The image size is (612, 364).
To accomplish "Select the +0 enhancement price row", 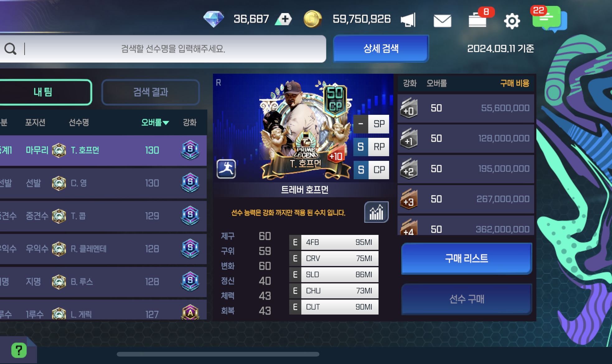I will pyautogui.click(x=466, y=108).
